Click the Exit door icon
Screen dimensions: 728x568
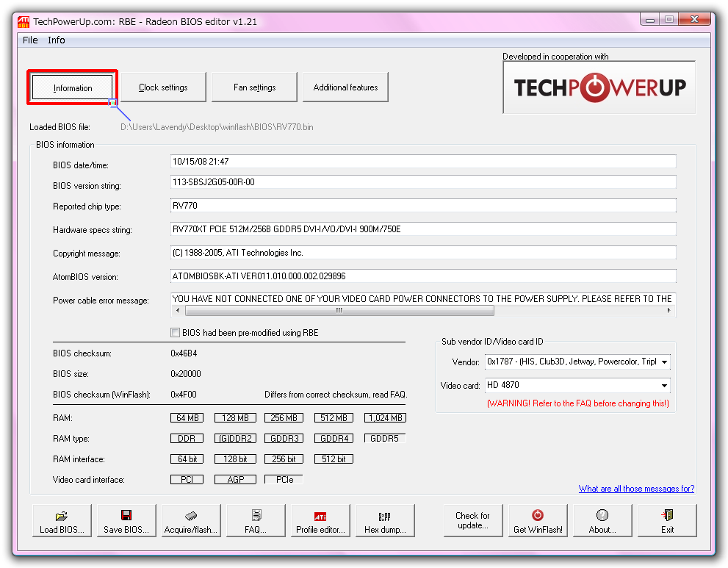667,515
